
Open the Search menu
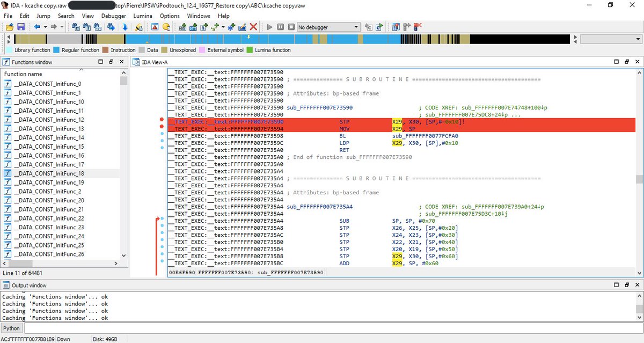click(66, 16)
